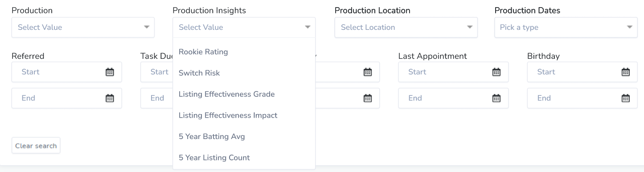This screenshot has width=644, height=172.
Task: Pick the 5 Year Listing Count option
Action: (x=244, y=158)
